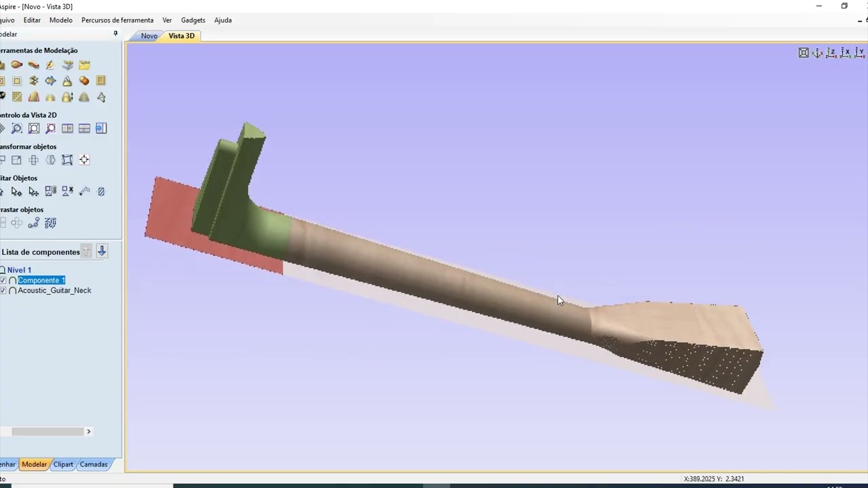Move component down with blue arrow

(x=102, y=251)
